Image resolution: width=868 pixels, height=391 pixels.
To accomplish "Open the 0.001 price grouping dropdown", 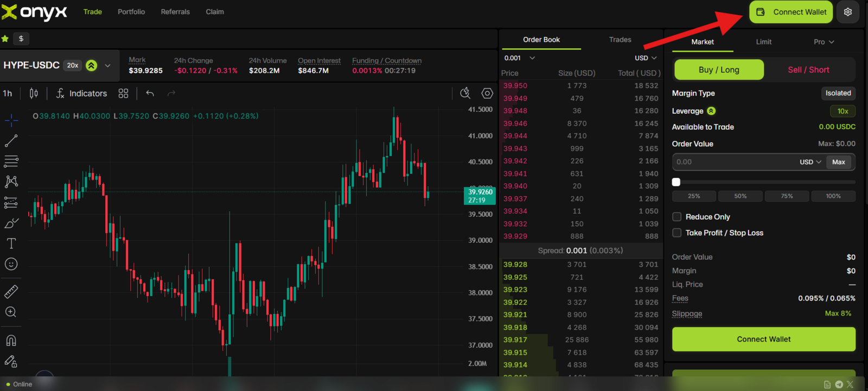I will click(520, 58).
